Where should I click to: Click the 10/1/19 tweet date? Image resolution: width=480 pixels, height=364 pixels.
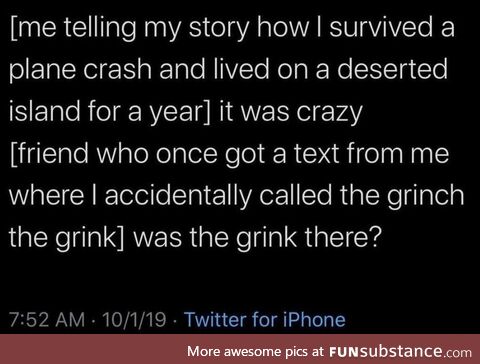click(x=134, y=319)
